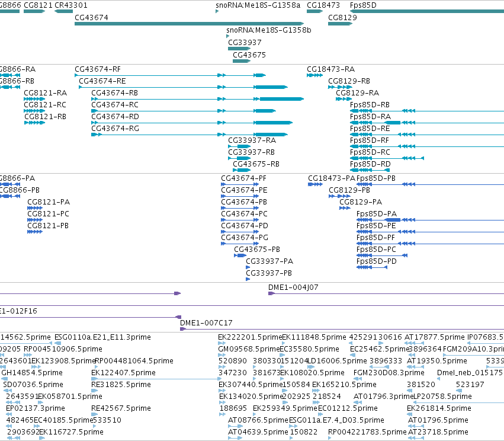Click the CR43301 gene label
504x441 pixels.
[70, 5]
